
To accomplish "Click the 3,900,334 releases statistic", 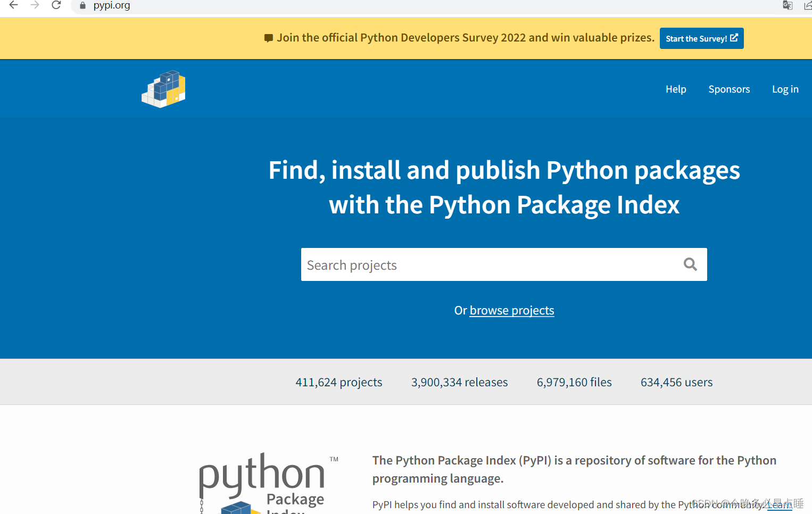I will pos(459,382).
